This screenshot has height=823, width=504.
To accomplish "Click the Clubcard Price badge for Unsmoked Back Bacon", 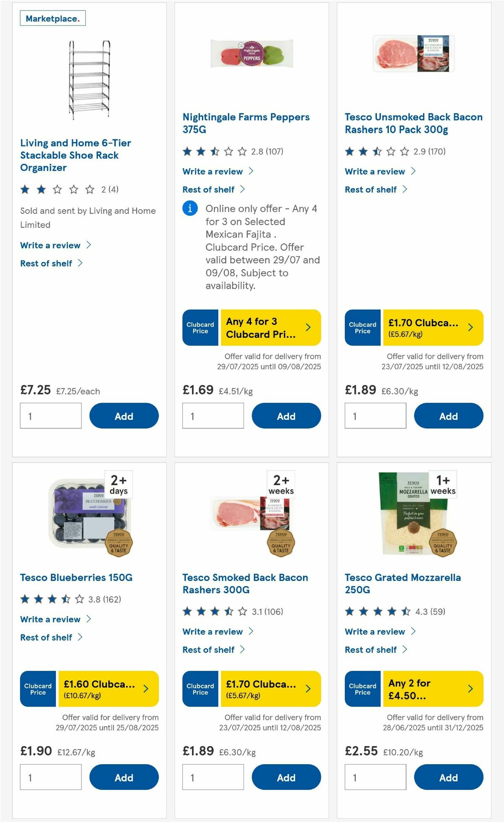I will (362, 328).
